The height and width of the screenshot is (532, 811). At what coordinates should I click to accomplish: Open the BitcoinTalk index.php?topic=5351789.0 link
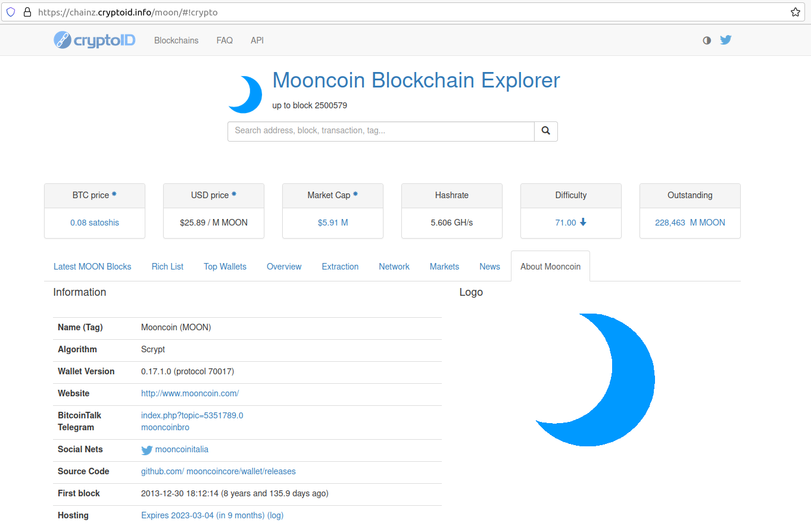tap(192, 415)
